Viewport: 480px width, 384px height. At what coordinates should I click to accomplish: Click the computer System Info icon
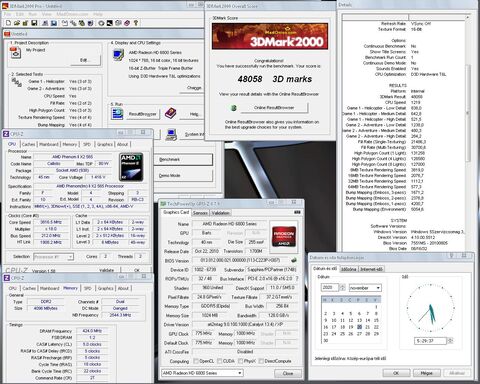(171, 134)
